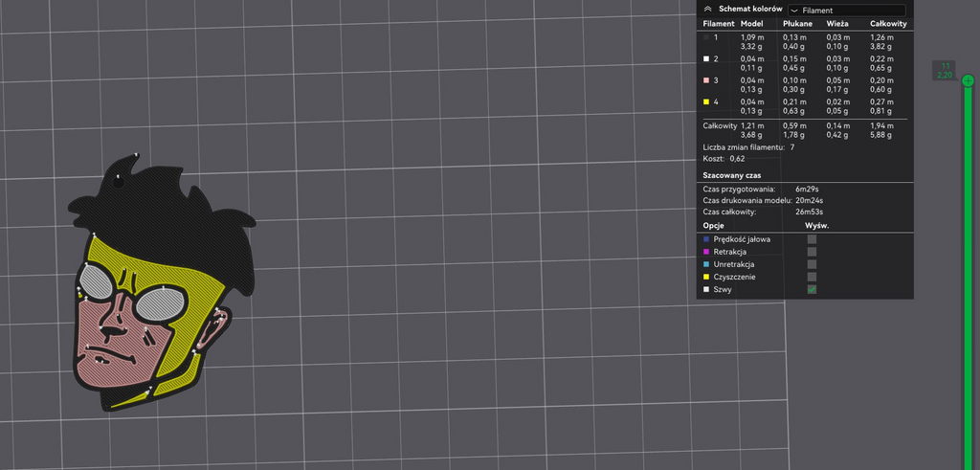
Task: Click filament 1 model value 3,32 g
Action: click(752, 46)
